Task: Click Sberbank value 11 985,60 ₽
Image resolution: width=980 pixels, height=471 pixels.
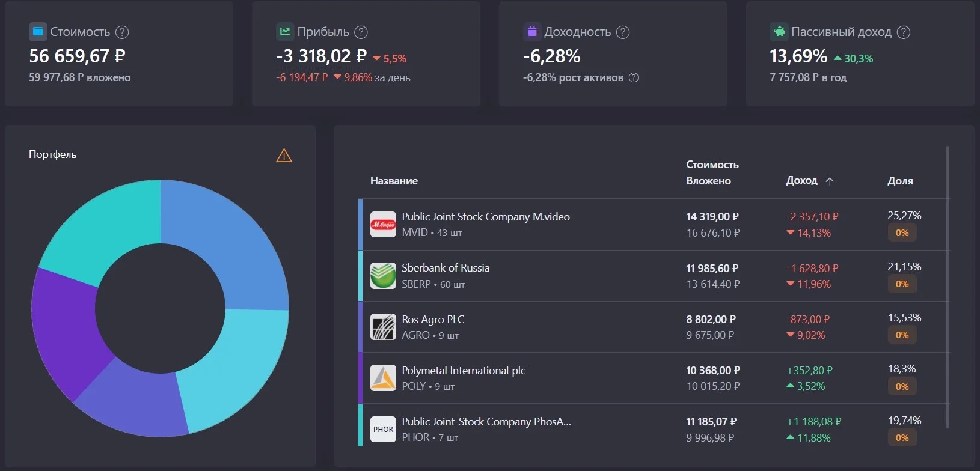Action: 712,269
